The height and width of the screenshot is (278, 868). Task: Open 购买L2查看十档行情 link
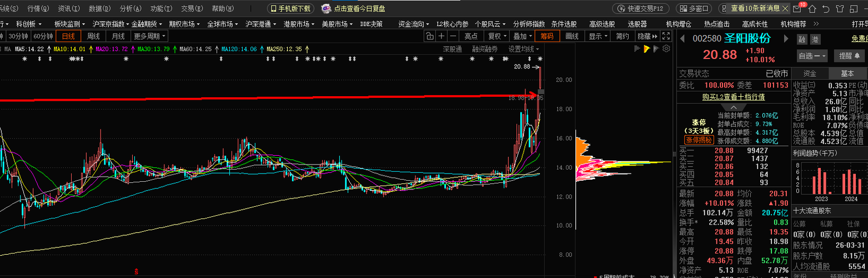click(x=733, y=97)
